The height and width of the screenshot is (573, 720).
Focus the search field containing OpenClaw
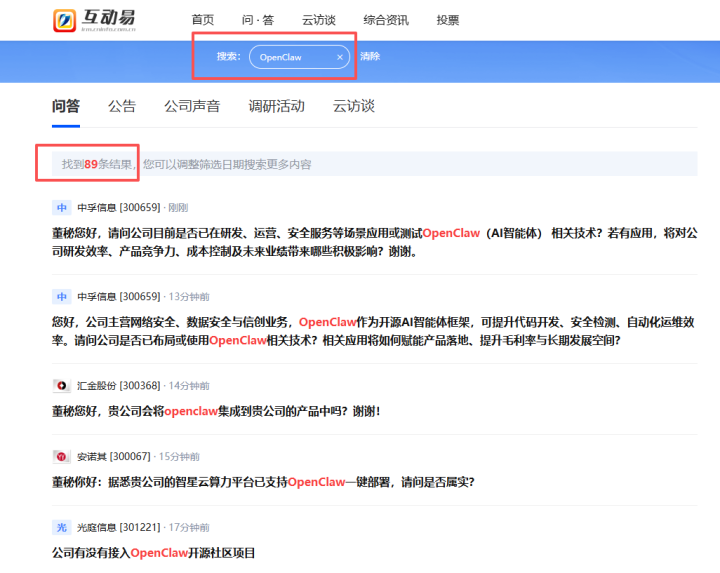[288, 57]
